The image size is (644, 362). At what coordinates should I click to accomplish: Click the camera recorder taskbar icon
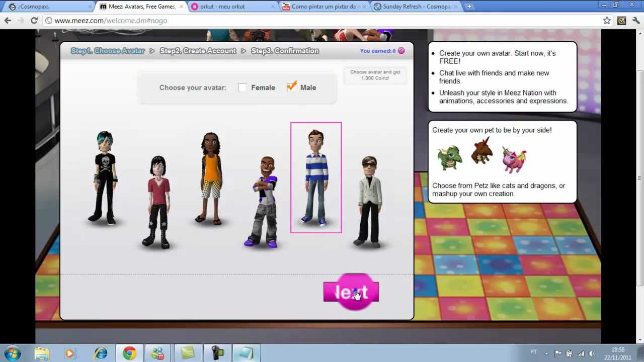click(217, 353)
